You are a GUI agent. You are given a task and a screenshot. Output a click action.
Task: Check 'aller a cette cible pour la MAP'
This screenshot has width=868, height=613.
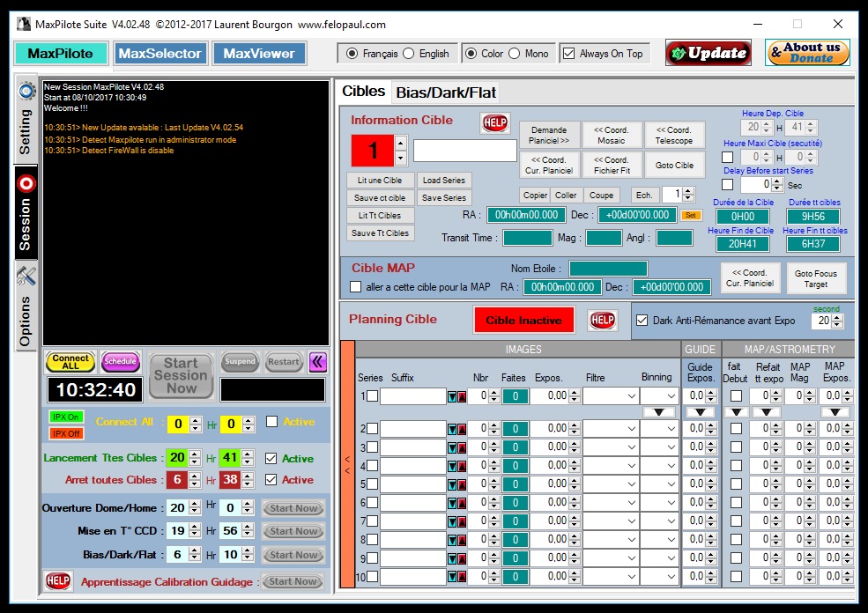(356, 287)
